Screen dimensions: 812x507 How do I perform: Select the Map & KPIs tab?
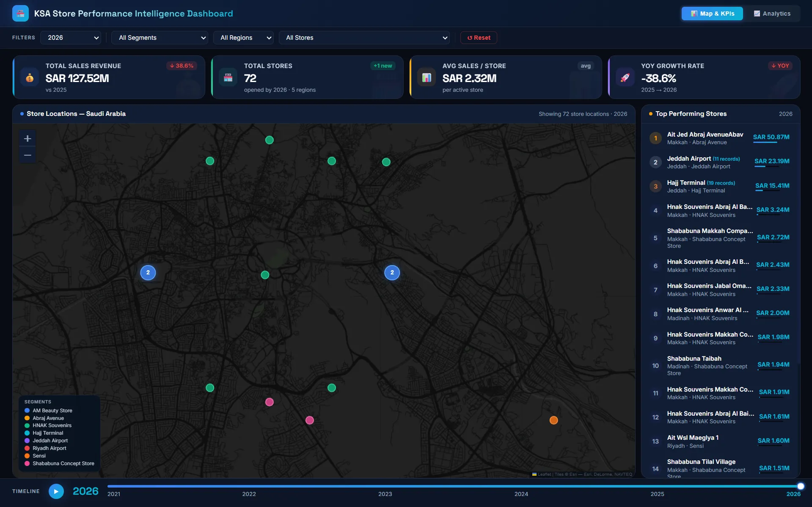click(x=712, y=14)
